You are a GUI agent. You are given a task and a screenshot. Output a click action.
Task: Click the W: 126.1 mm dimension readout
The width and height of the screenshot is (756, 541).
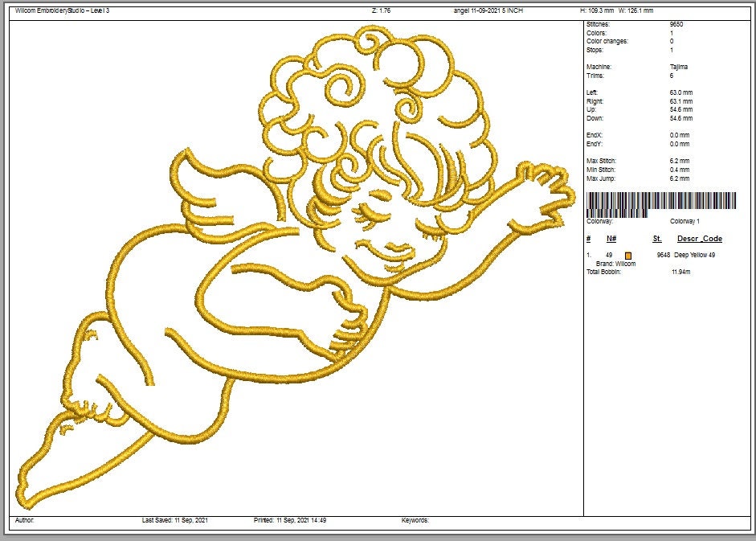tap(637, 12)
